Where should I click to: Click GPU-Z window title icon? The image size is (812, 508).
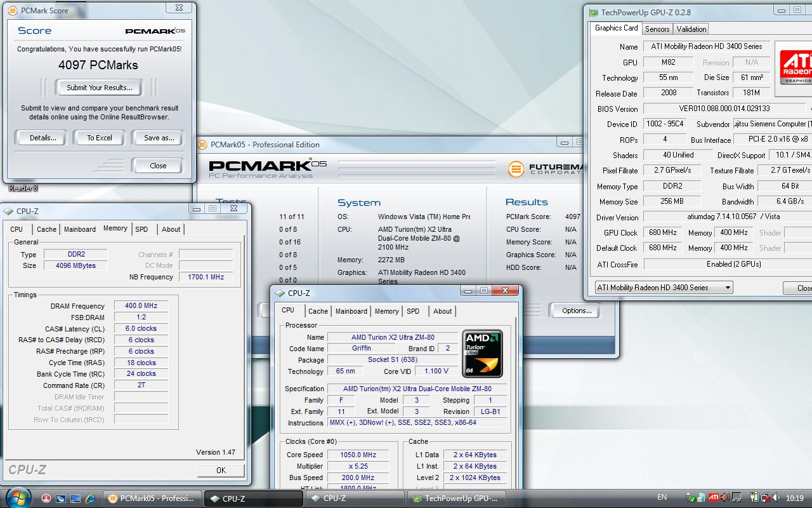click(x=593, y=12)
